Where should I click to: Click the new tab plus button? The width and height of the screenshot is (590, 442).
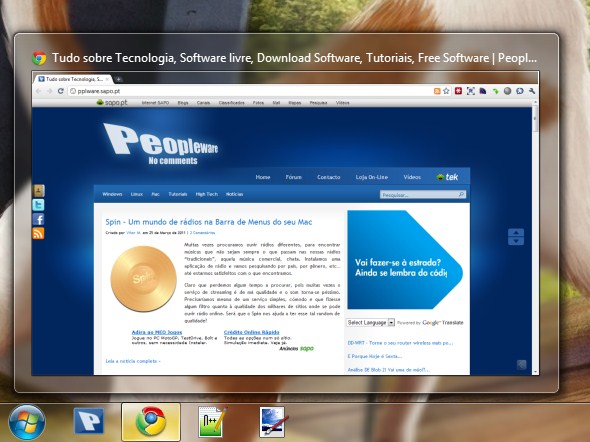[x=119, y=79]
